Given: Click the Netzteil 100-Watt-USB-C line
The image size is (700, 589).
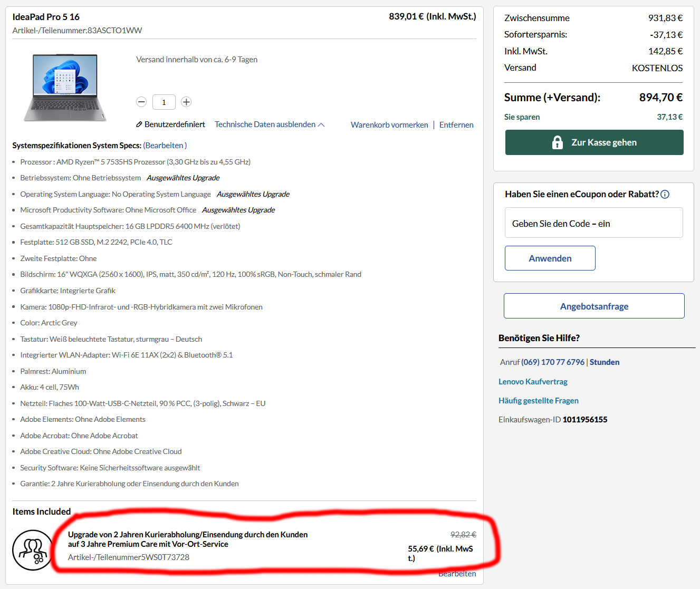Looking at the screenshot, I should [143, 403].
